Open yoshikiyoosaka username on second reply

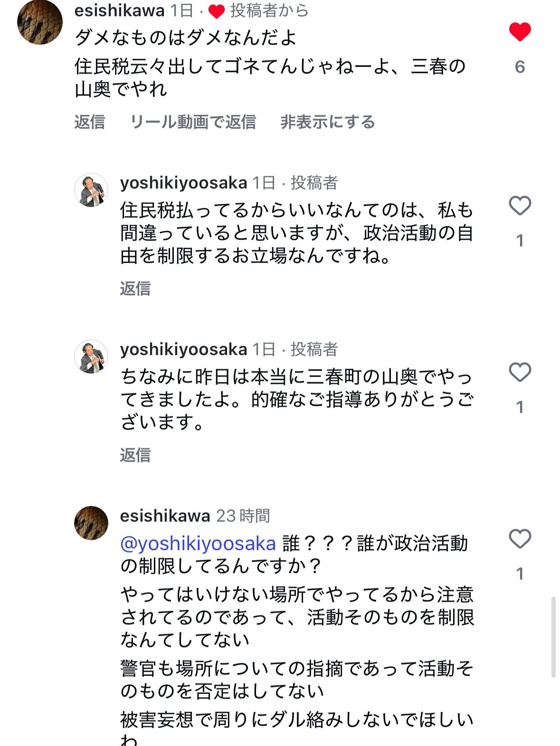coord(183,349)
